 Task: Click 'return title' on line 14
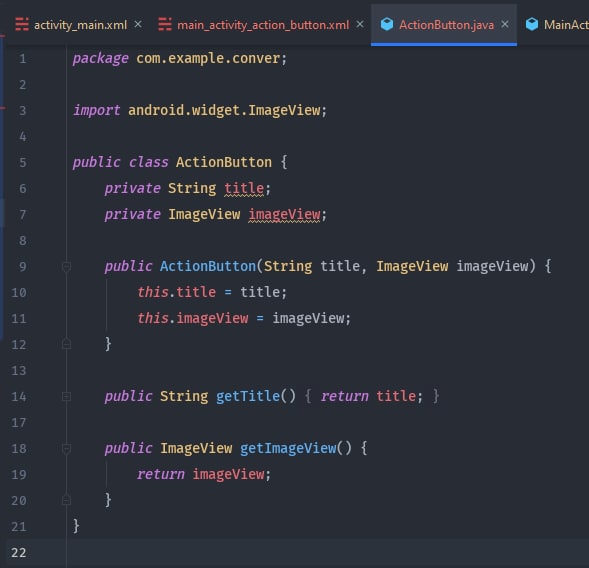click(369, 396)
